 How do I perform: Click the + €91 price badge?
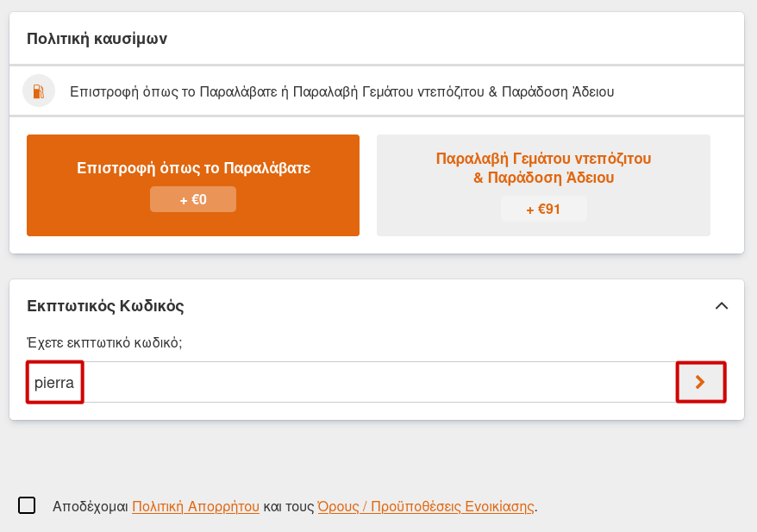[x=543, y=209]
